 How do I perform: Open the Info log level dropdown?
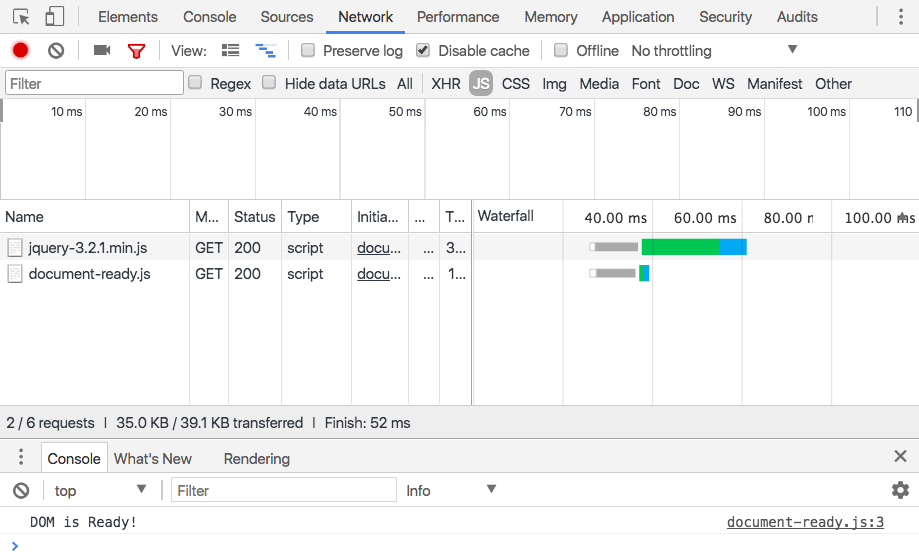[451, 490]
